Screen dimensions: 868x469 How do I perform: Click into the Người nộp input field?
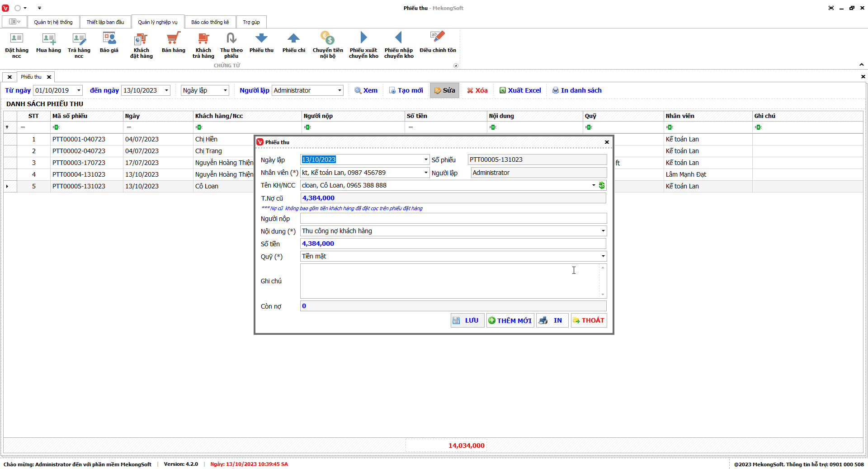point(453,219)
